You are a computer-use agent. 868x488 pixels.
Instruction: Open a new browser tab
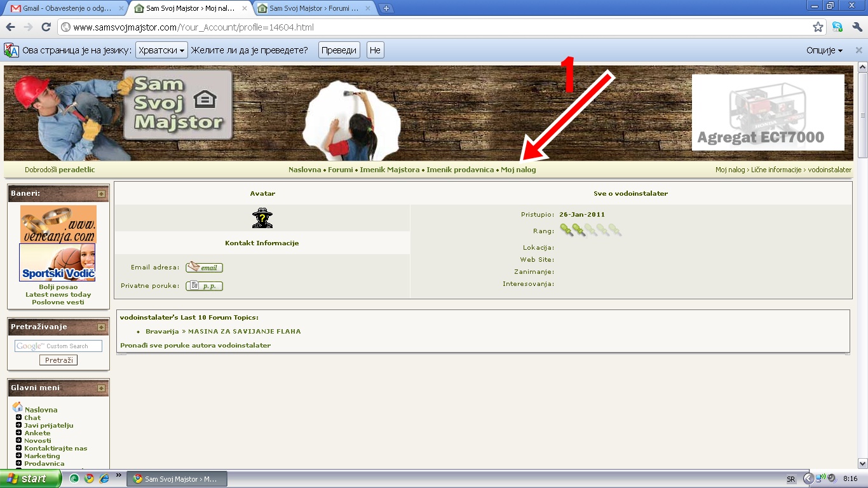386,8
